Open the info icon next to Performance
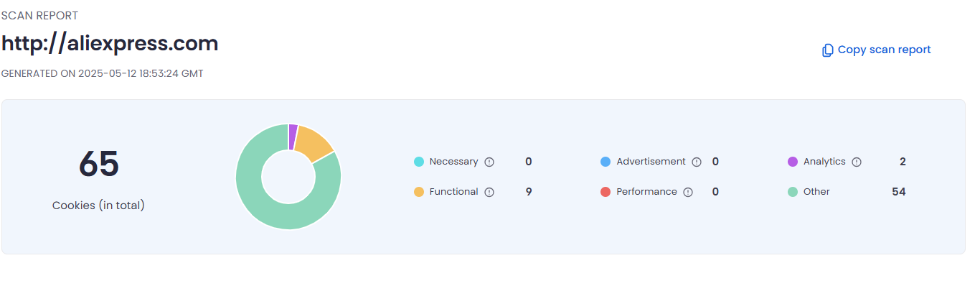Image resolution: width=980 pixels, height=281 pixels. (x=688, y=193)
